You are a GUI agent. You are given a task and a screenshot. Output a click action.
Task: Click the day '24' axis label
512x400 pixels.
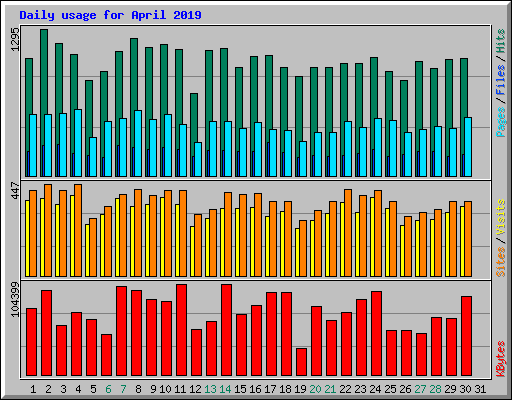375,389
